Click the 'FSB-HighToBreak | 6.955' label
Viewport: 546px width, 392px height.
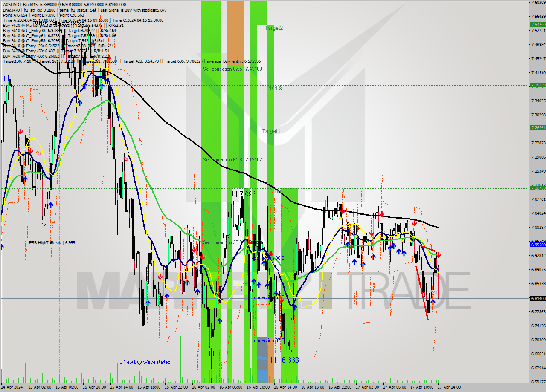point(52,242)
